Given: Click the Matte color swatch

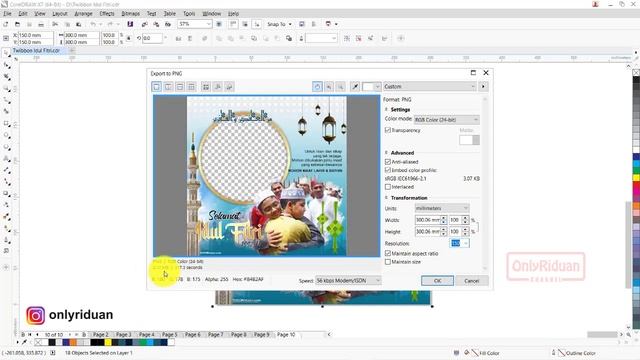Looking at the screenshot, I should (469, 140).
